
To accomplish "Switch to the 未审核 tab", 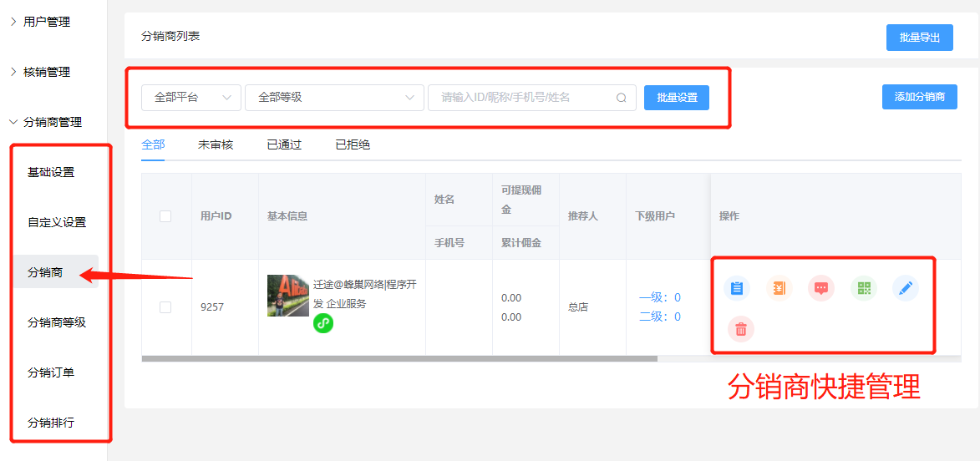I will point(216,144).
